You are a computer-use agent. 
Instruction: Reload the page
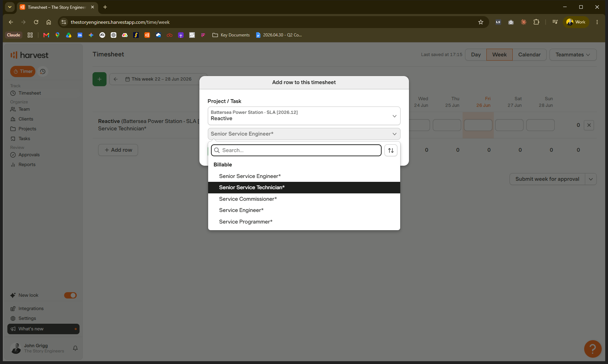click(36, 22)
